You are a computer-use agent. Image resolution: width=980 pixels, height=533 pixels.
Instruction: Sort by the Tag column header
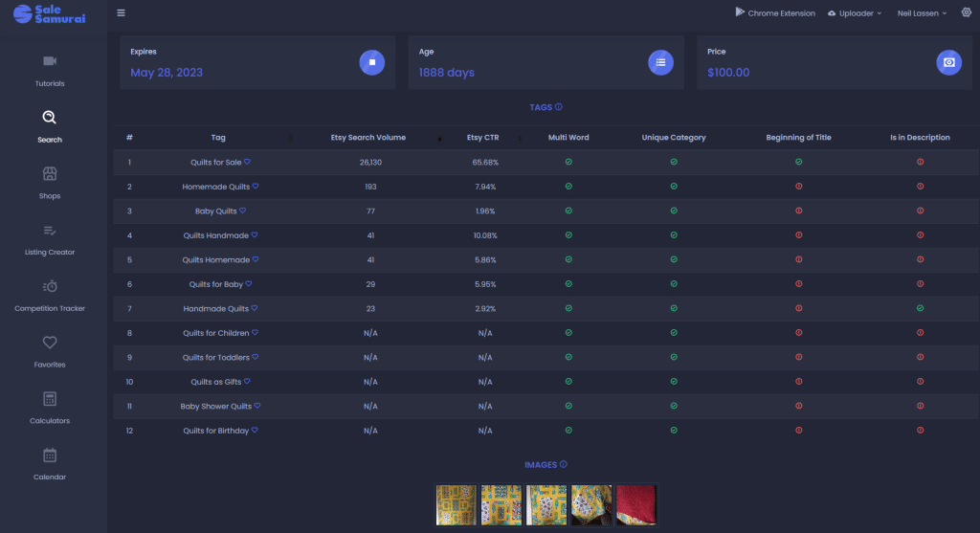(x=218, y=138)
